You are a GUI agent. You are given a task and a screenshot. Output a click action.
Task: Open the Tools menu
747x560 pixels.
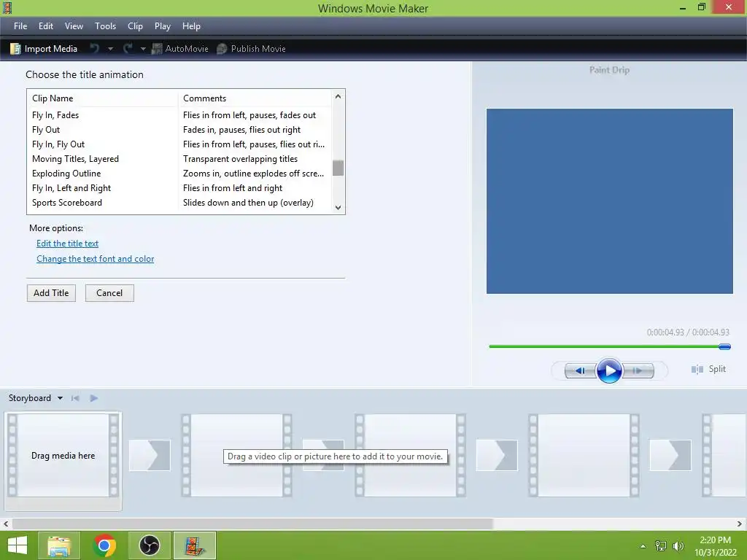pos(105,26)
